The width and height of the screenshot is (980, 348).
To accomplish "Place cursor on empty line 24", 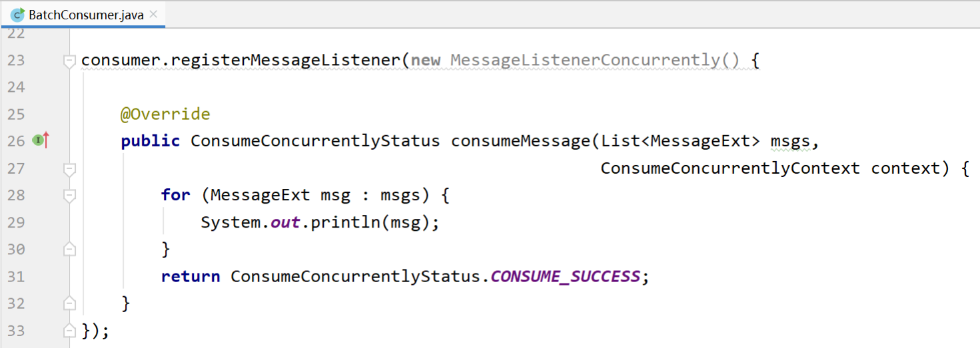I will [400, 87].
